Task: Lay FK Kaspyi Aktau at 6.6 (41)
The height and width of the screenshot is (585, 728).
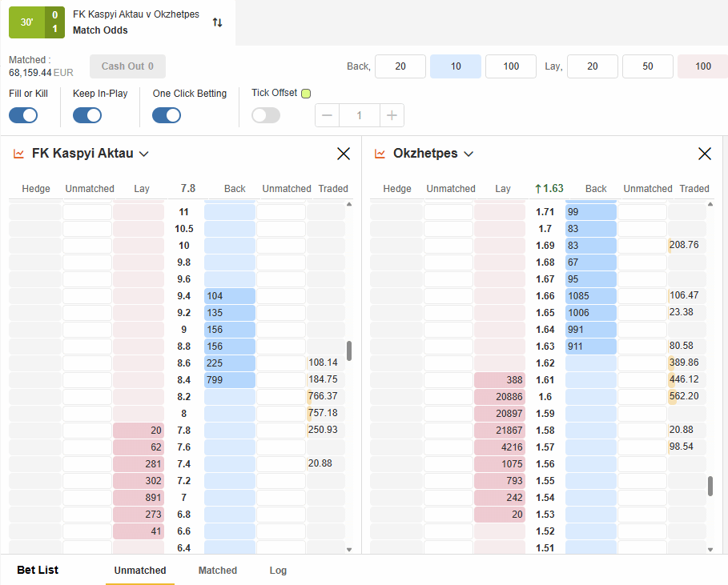Action: 139,531
